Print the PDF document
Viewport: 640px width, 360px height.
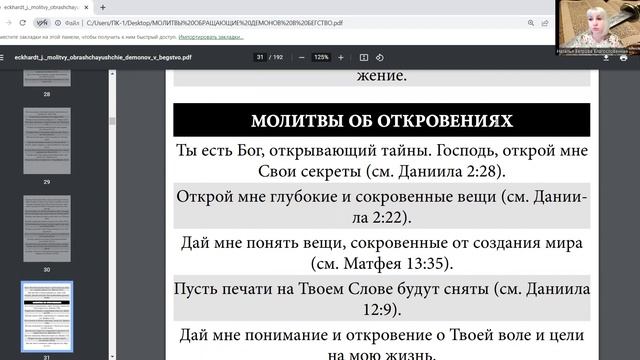pyautogui.click(x=623, y=58)
